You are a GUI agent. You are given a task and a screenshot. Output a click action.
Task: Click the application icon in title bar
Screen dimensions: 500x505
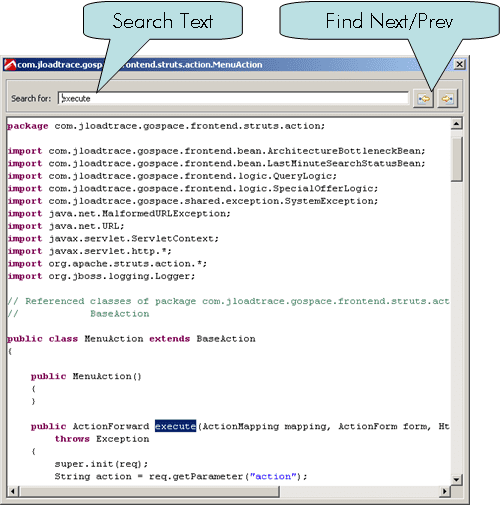coord(10,65)
